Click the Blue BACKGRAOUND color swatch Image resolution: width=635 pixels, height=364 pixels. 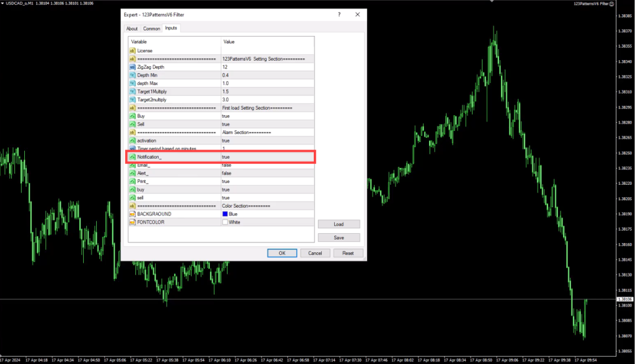225,214
